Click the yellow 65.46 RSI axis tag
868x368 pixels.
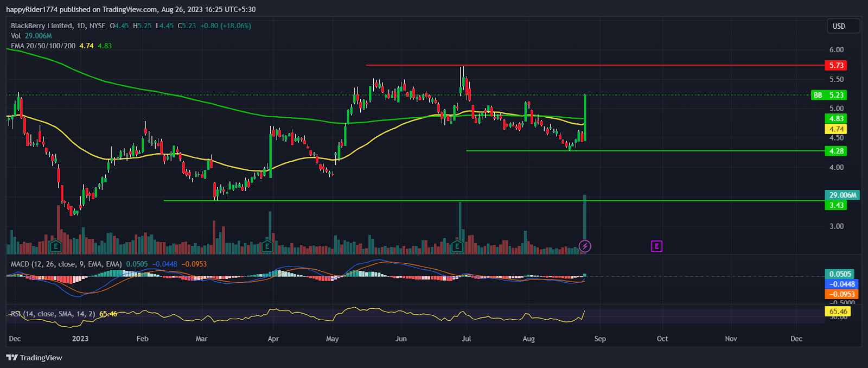point(838,312)
